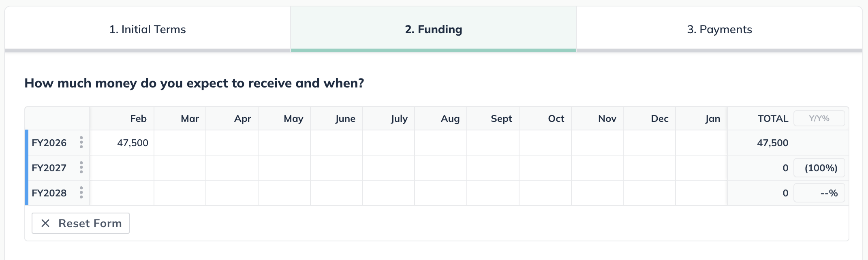Screen dimensions: 868x260
Task: Click the blue indicator bar beside FY2028
Action: click(27, 193)
